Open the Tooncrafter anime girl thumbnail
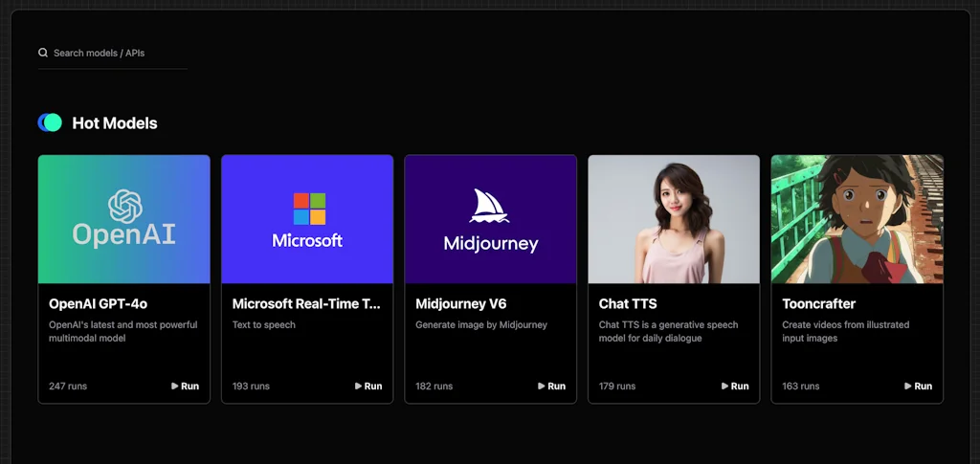980x464 pixels. pyautogui.click(x=857, y=219)
